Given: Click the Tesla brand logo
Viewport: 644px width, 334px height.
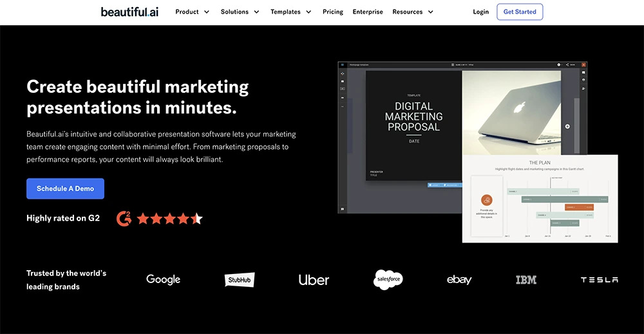Looking at the screenshot, I should tap(599, 280).
